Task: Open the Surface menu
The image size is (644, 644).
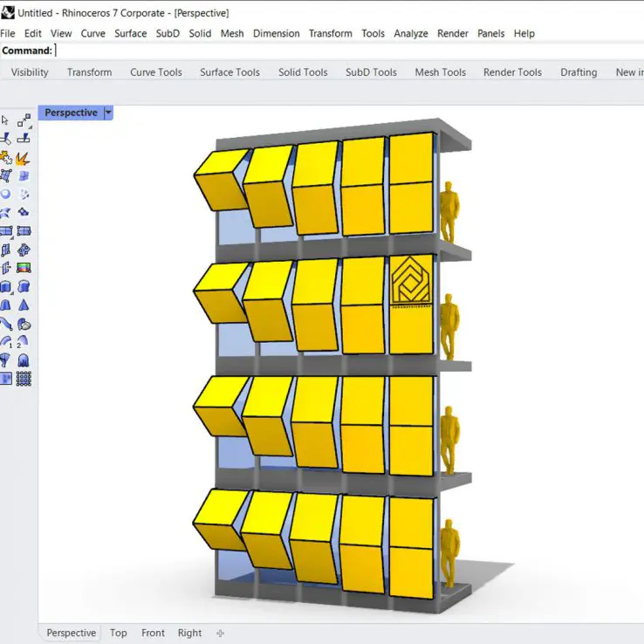Action: click(130, 33)
